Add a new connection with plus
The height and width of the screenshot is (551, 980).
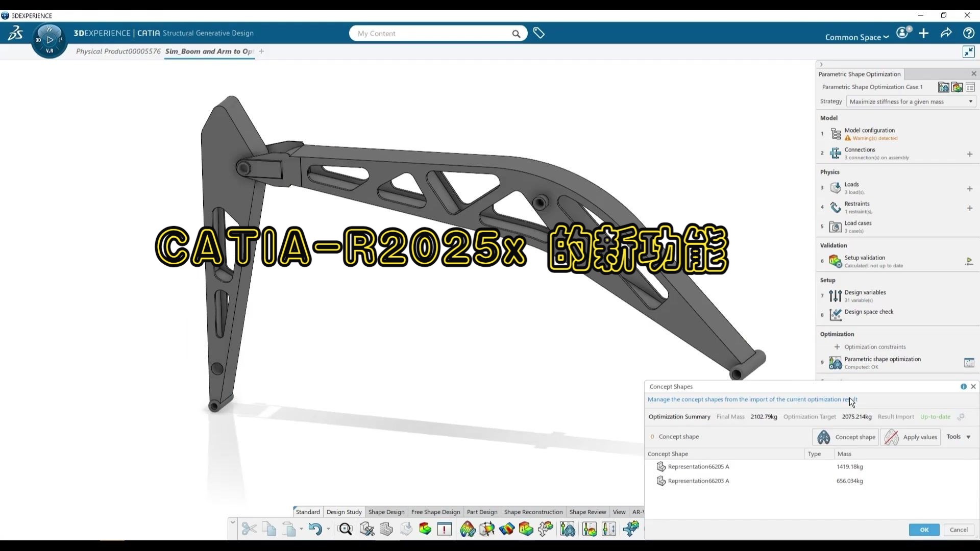tap(969, 154)
